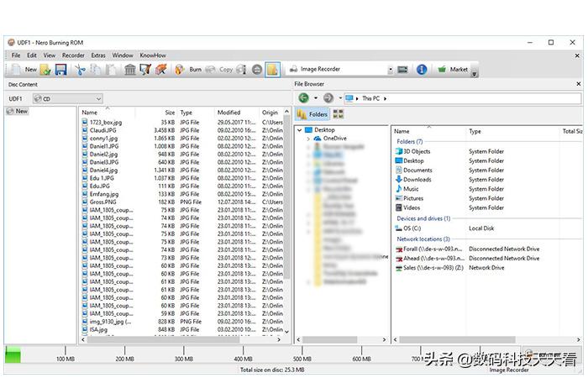Expand path chevron after This PC
This screenshot has height=378, width=588.
click(x=385, y=98)
